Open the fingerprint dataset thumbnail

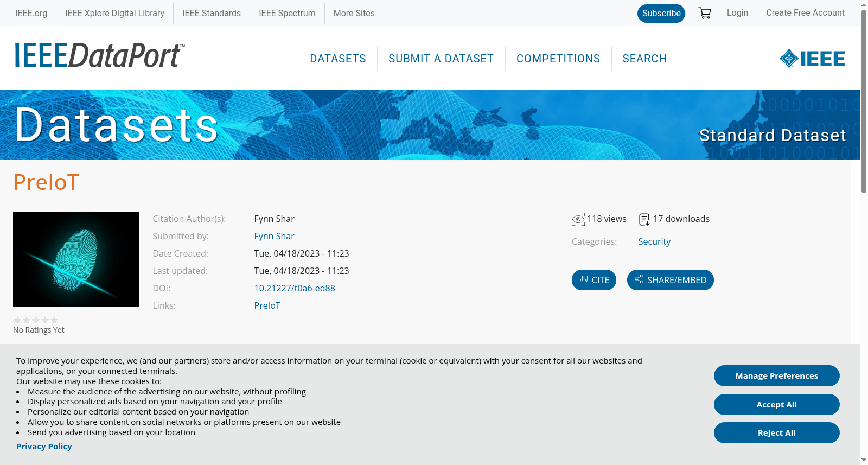point(76,259)
